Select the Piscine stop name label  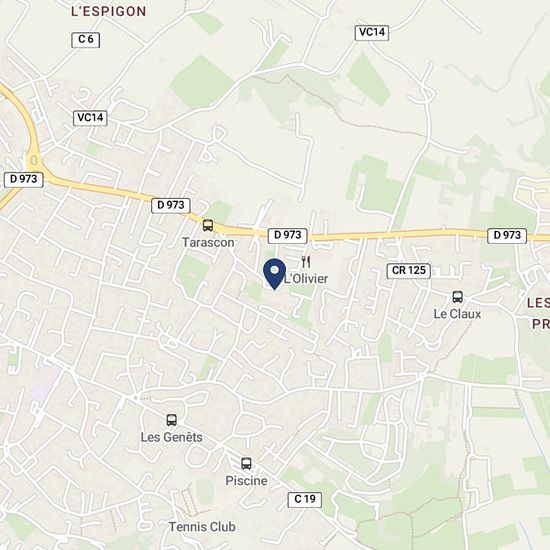point(246,481)
